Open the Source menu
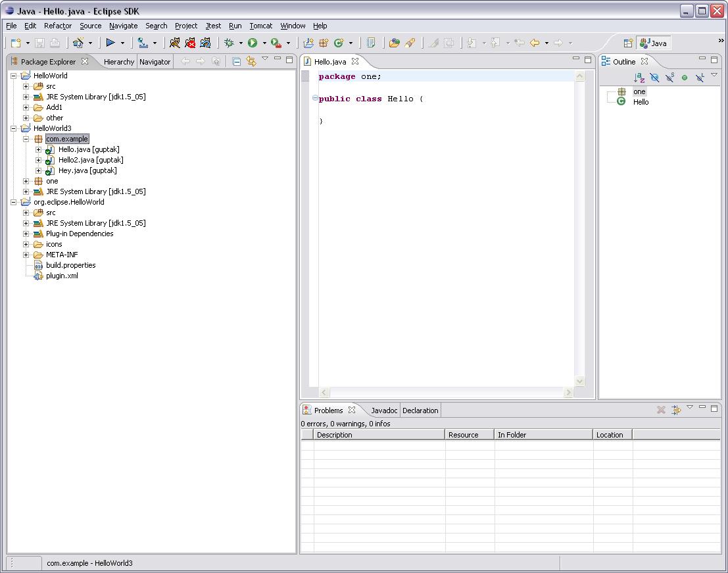This screenshot has height=573, width=728. pos(91,26)
